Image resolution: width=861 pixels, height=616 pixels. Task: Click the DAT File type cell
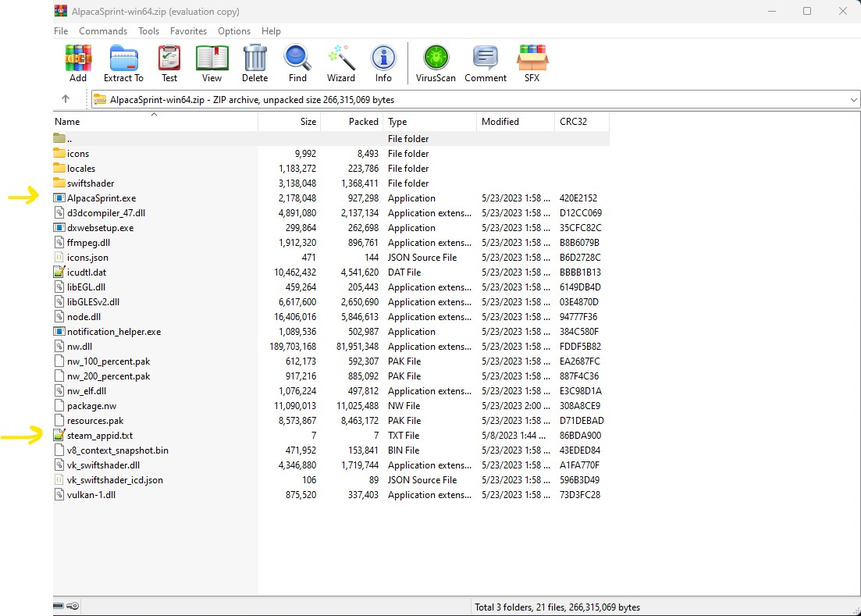tap(404, 272)
